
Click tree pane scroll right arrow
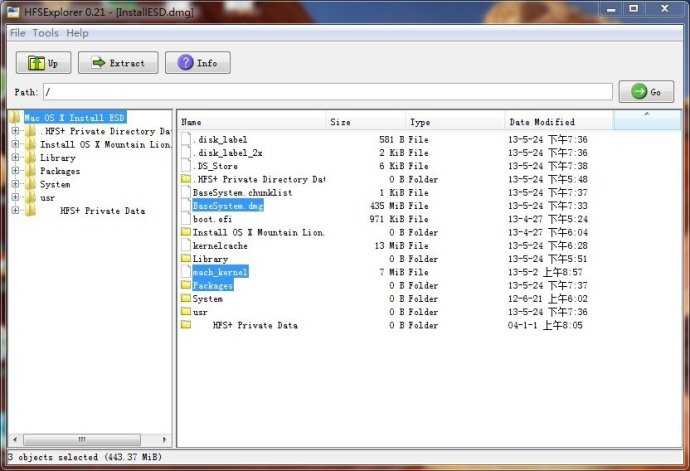[x=164, y=439]
